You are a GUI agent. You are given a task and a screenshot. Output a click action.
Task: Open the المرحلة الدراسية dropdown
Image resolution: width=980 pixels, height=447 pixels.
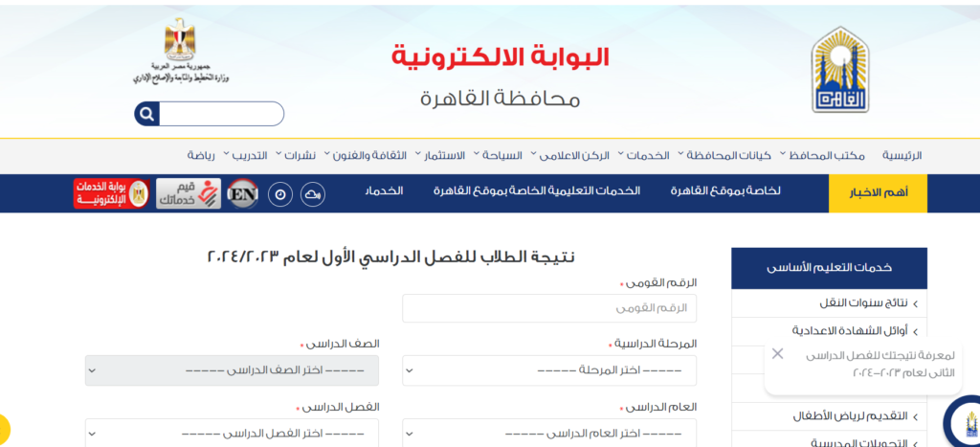pyautogui.click(x=548, y=370)
